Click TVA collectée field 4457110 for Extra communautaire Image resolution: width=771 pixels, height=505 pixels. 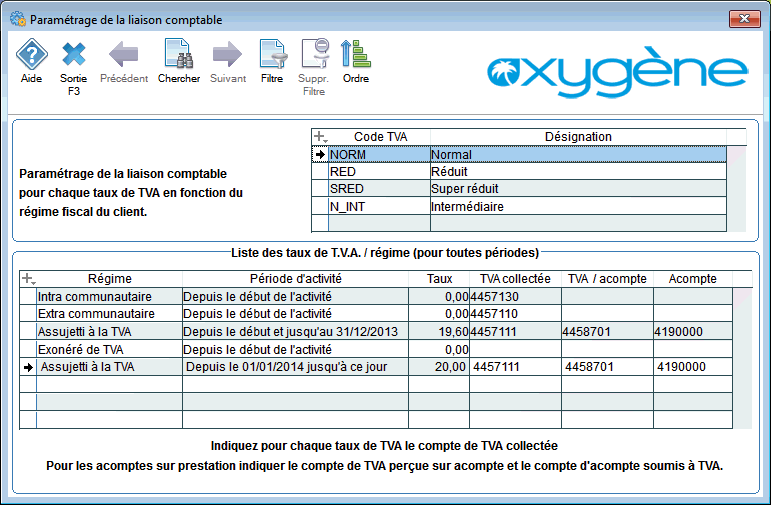coord(514,314)
